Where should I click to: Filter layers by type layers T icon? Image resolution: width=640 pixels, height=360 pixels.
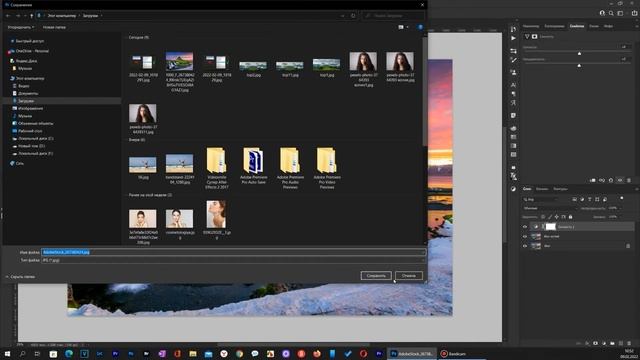[589, 199]
